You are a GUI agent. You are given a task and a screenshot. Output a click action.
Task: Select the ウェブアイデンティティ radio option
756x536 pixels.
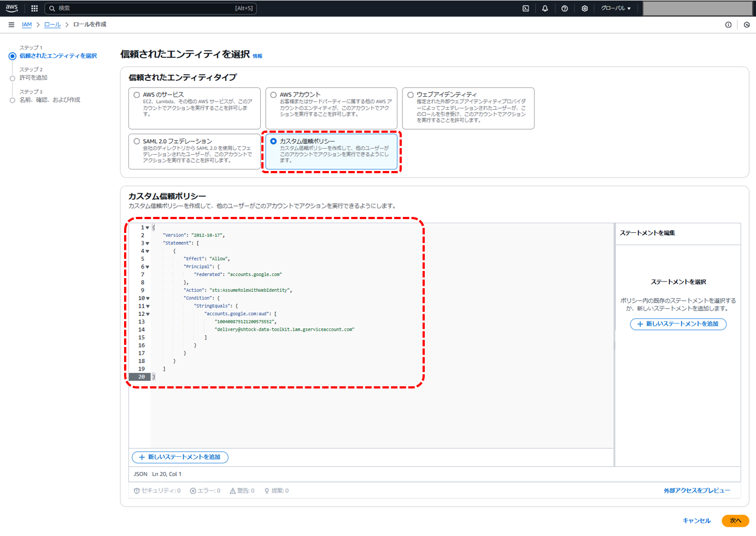click(x=410, y=95)
